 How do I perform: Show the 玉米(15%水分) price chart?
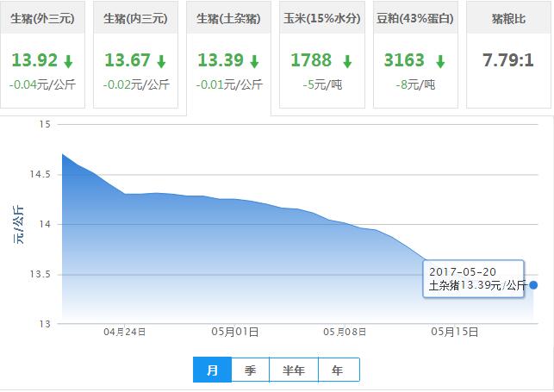(322, 17)
